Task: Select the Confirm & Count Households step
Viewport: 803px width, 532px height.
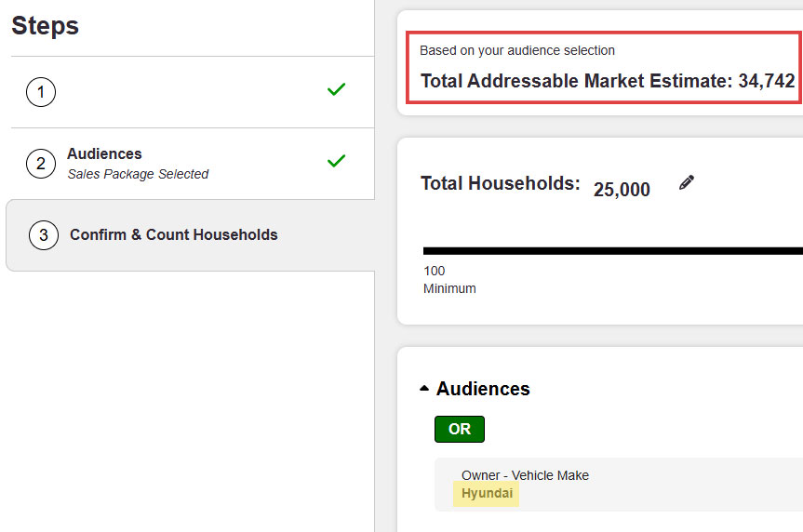Action: coord(173,235)
